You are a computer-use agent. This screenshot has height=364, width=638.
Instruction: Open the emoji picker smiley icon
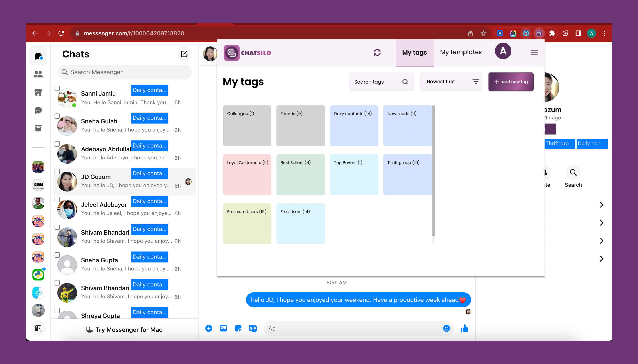click(x=446, y=328)
